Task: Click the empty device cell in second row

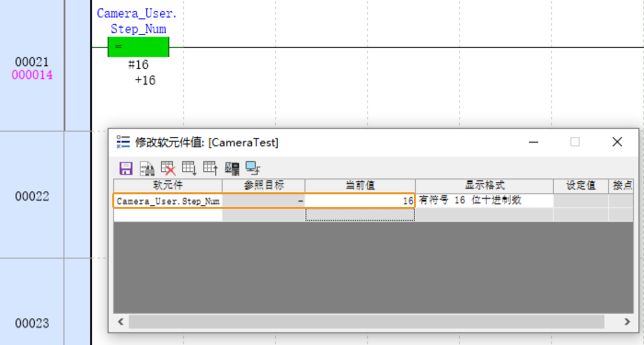Action: [x=168, y=214]
